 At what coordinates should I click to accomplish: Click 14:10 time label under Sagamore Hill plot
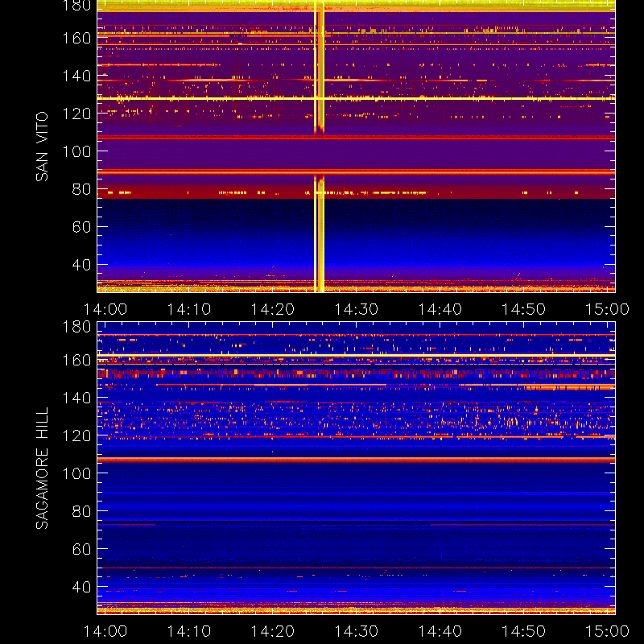click(189, 631)
